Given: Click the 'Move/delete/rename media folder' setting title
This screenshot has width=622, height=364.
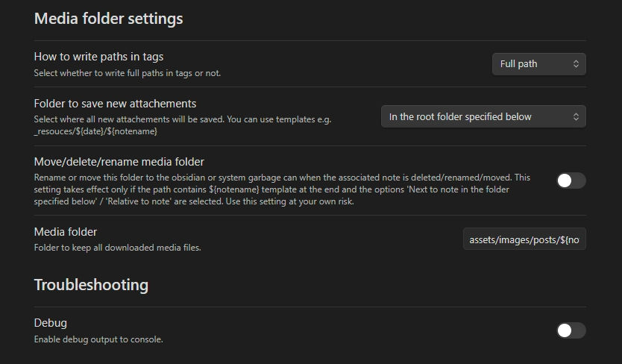Looking at the screenshot, I should click(119, 162).
